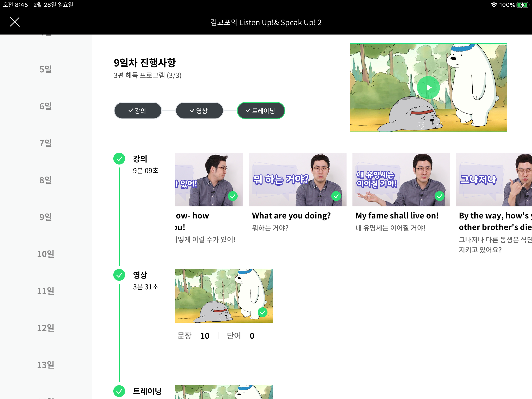
Task: Click the 문장 10 sentence count
Action: 193,336
